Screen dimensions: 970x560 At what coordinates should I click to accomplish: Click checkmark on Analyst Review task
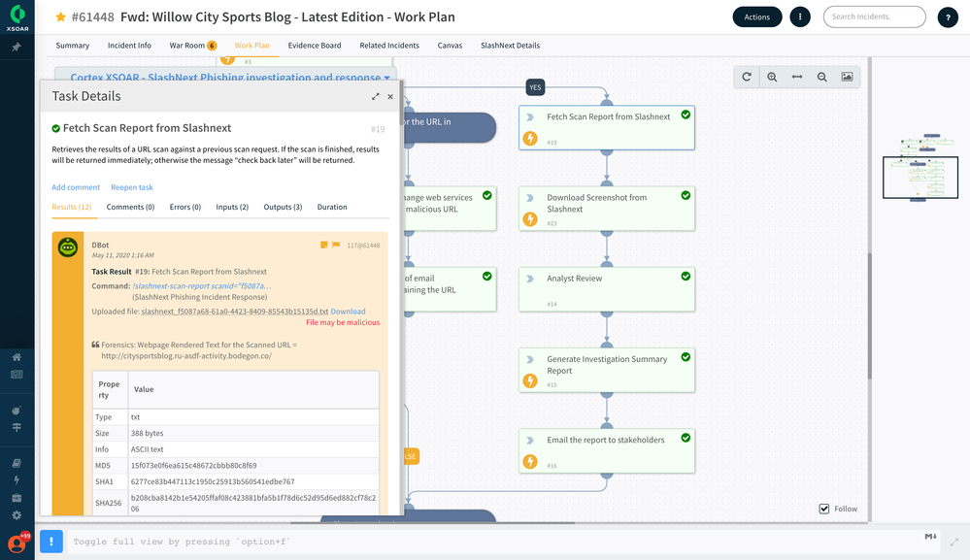click(x=686, y=277)
